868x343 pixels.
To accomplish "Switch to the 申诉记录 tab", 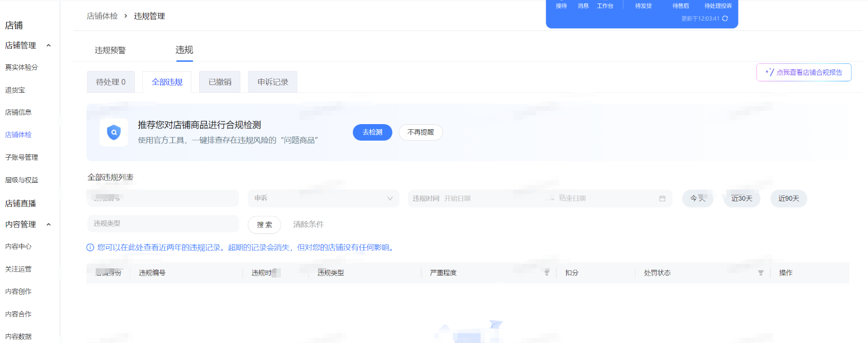I will (273, 82).
